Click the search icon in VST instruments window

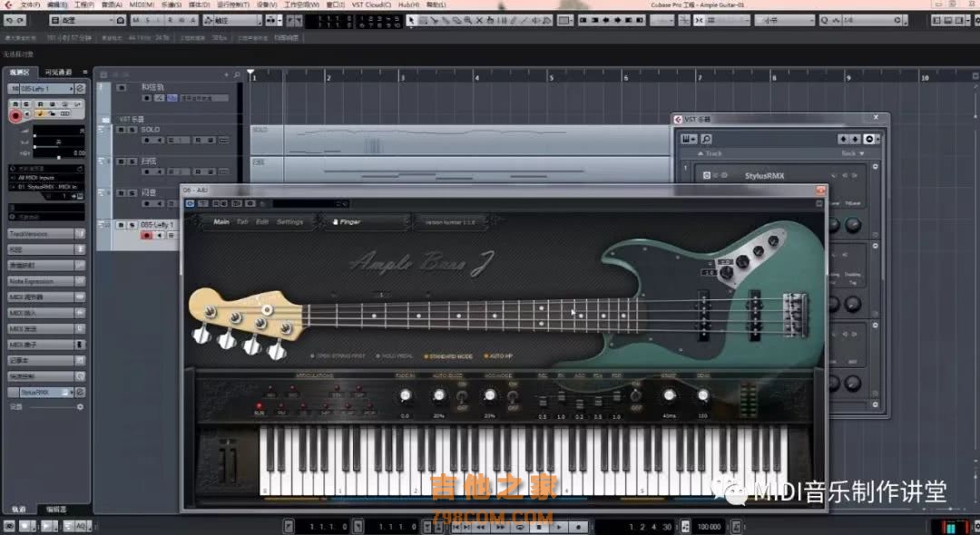click(706, 139)
